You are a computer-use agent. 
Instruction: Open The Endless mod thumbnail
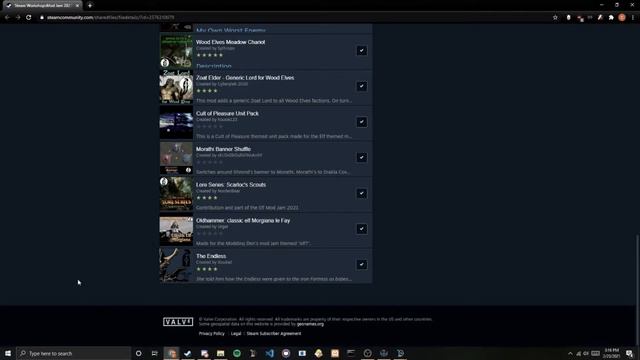pos(176,265)
